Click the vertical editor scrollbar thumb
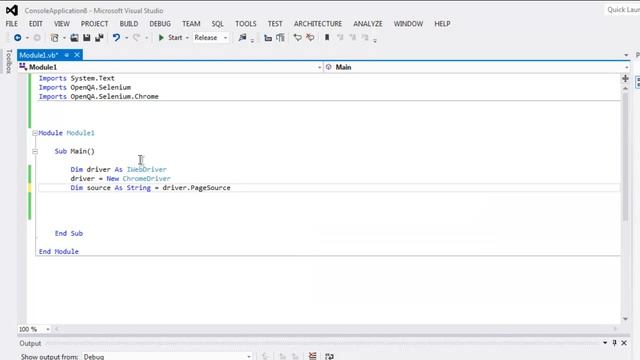Image resolution: width=640 pixels, height=360 pixels. point(625,157)
